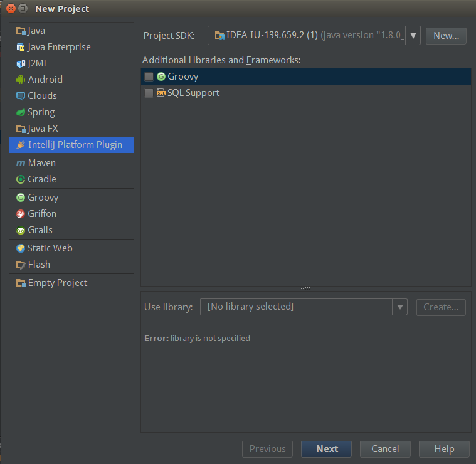Screen dimensions: 476x464
Task: Grab the splitter handle between libraries and options
Action: click(x=305, y=288)
